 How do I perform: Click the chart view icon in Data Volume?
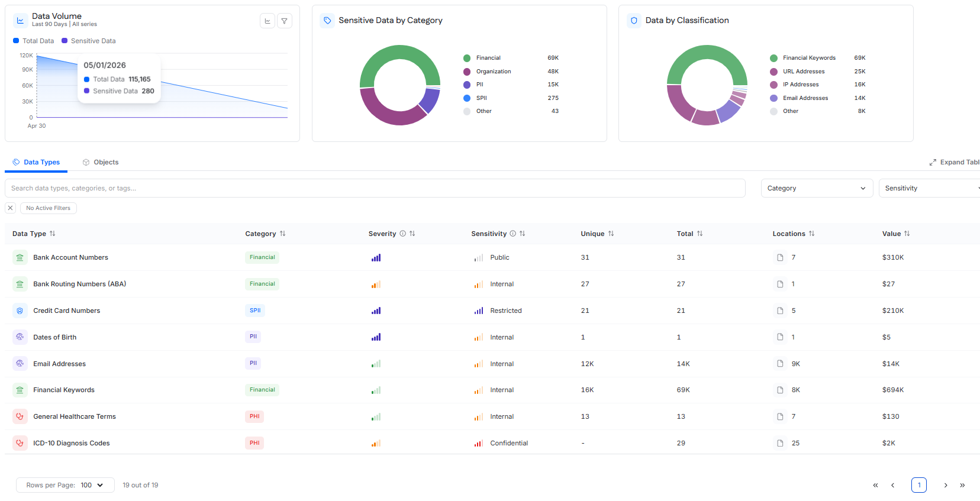267,21
